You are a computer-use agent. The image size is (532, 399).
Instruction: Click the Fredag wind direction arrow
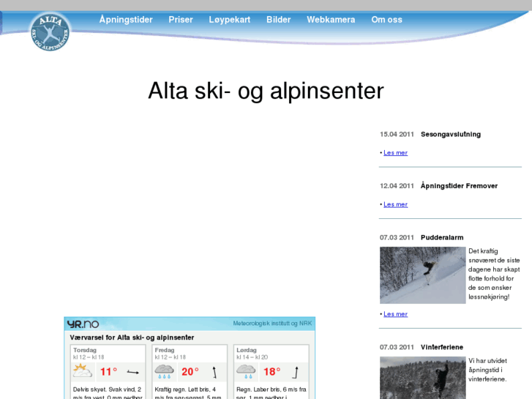(214, 372)
